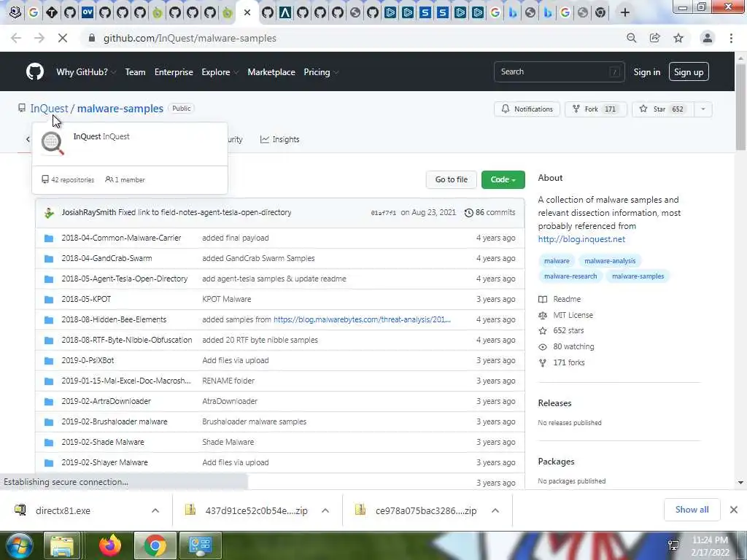
Task: Open Windows Explorer from taskbar
Action: (62, 545)
